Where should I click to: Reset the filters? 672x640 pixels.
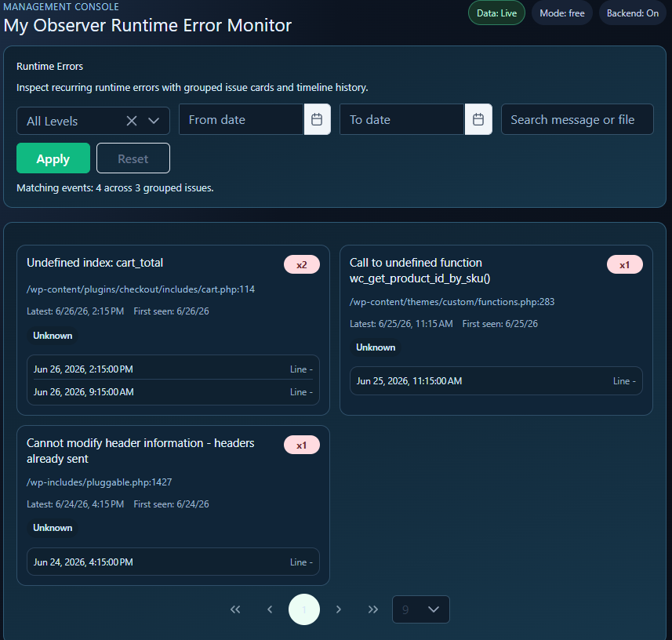point(133,158)
